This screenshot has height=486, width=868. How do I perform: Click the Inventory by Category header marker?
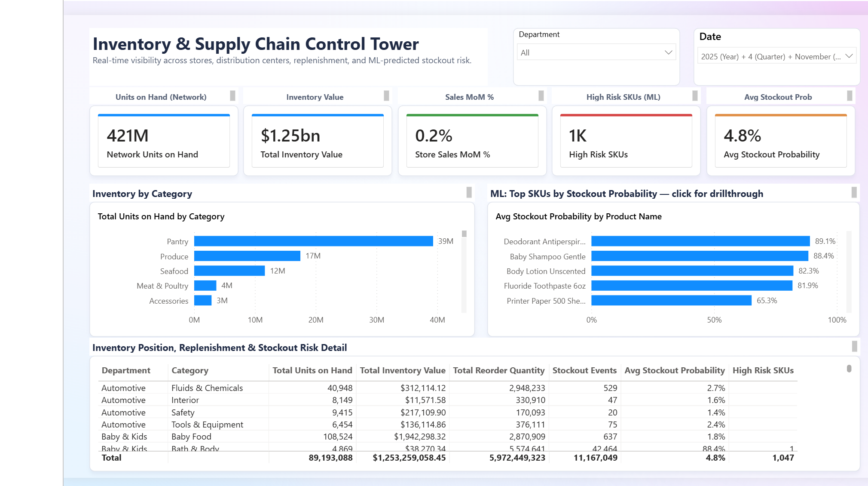[x=469, y=192]
